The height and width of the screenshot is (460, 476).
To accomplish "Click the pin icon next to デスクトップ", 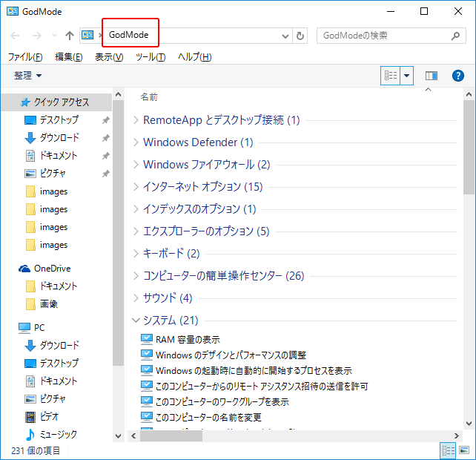I will (x=105, y=120).
